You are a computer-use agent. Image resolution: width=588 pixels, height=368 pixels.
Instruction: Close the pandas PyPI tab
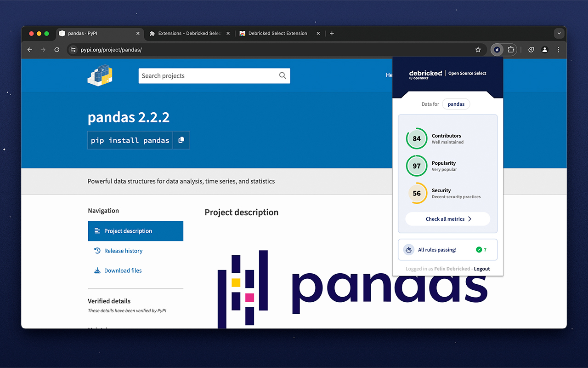coord(138,33)
